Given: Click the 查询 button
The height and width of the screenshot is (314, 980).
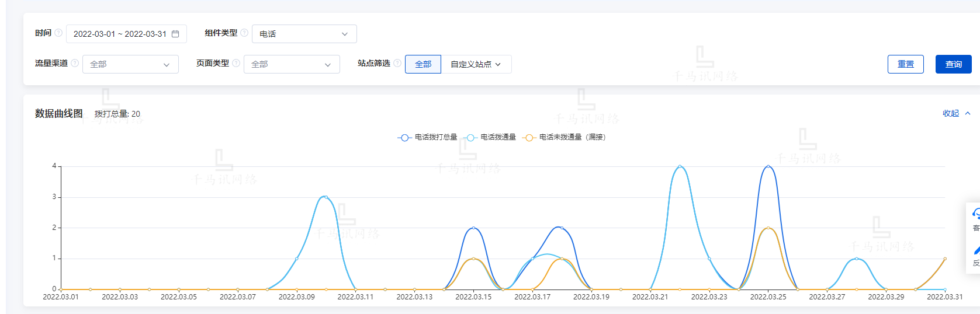Looking at the screenshot, I should (x=953, y=64).
